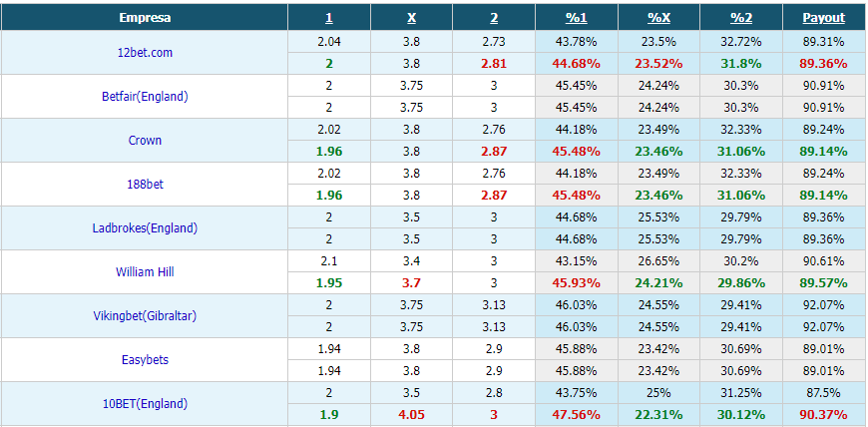Image resolution: width=868 pixels, height=427 pixels.
Task: Open the 10BET(England) link
Action: point(145,403)
